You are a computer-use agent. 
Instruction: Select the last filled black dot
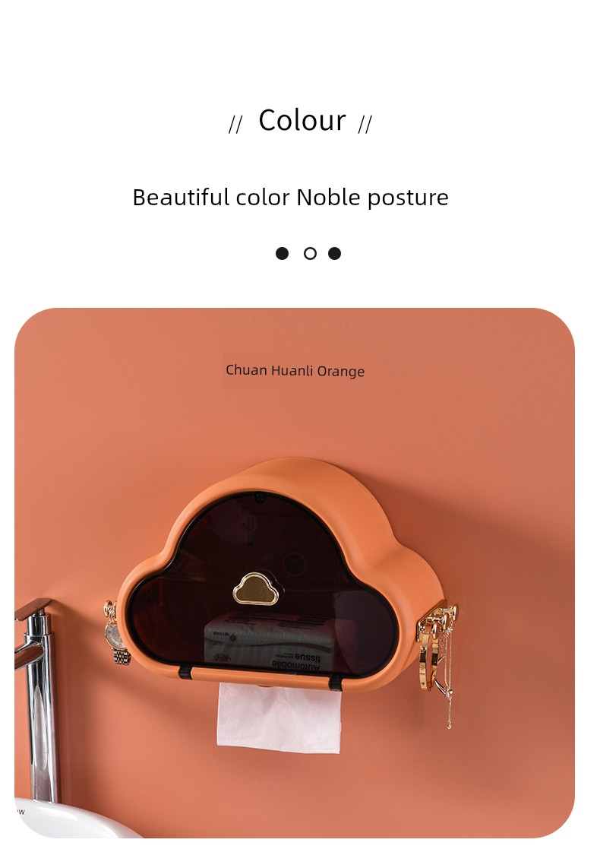335,254
